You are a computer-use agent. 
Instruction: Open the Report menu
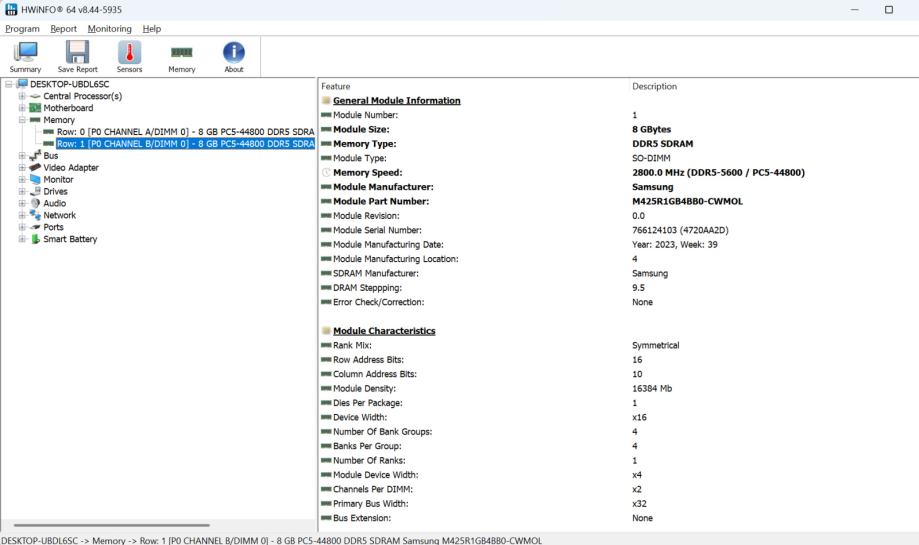[64, 29]
